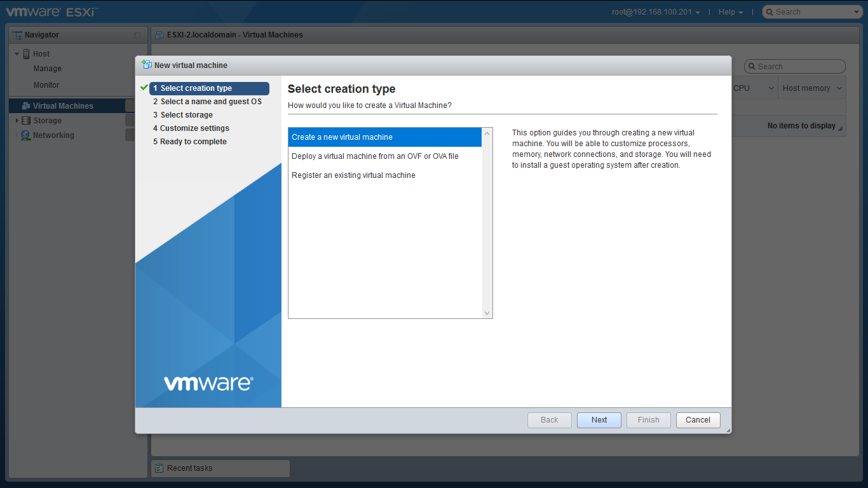Choose Create a new virtual machine option
868x488 pixels.
click(x=342, y=137)
